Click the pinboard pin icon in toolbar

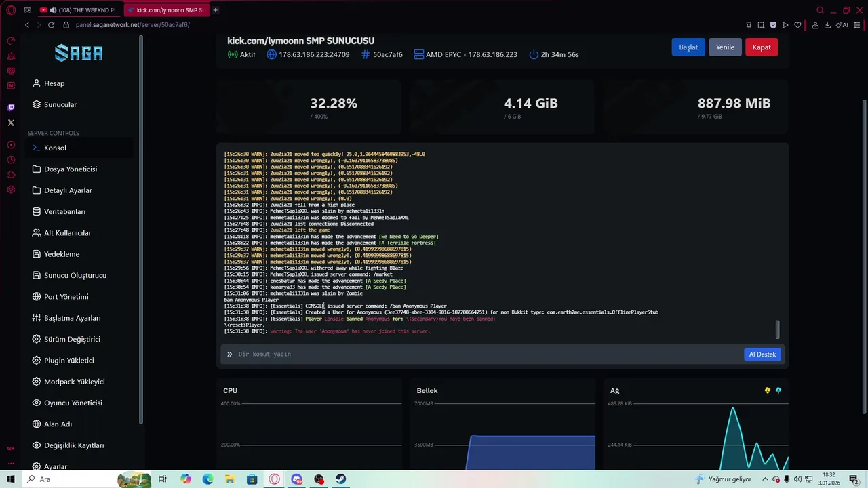[x=749, y=25]
